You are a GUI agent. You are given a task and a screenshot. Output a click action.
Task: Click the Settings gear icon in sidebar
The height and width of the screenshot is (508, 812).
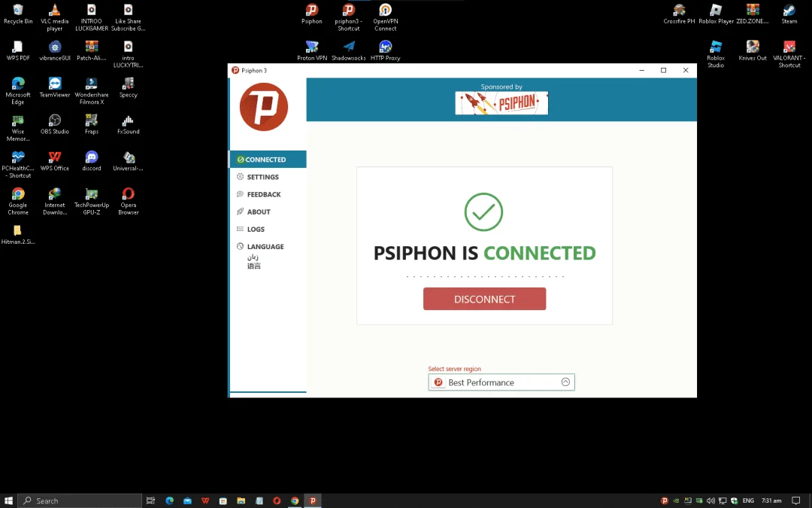(240, 177)
